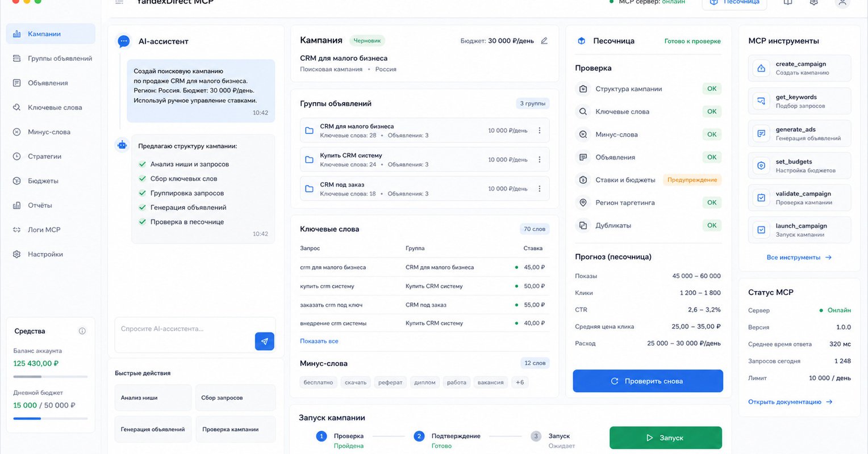Click the 45,00 ₽ bid value
Screen dimensions: 868x454
(534, 267)
